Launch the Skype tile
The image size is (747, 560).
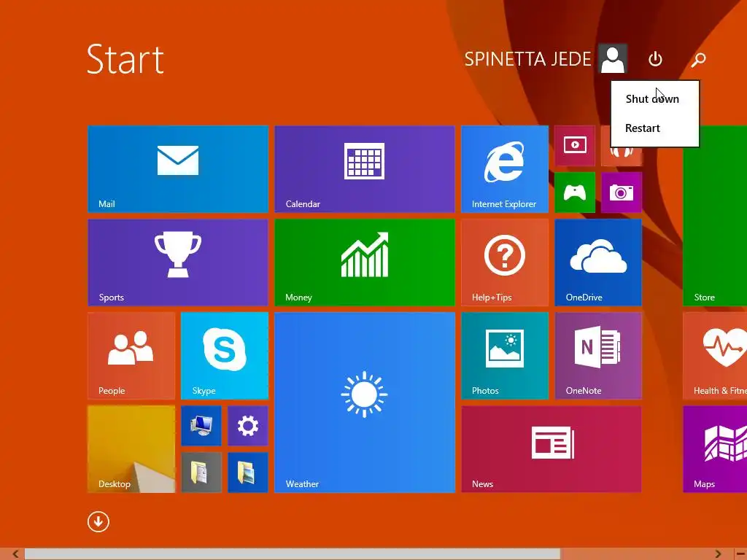click(225, 356)
